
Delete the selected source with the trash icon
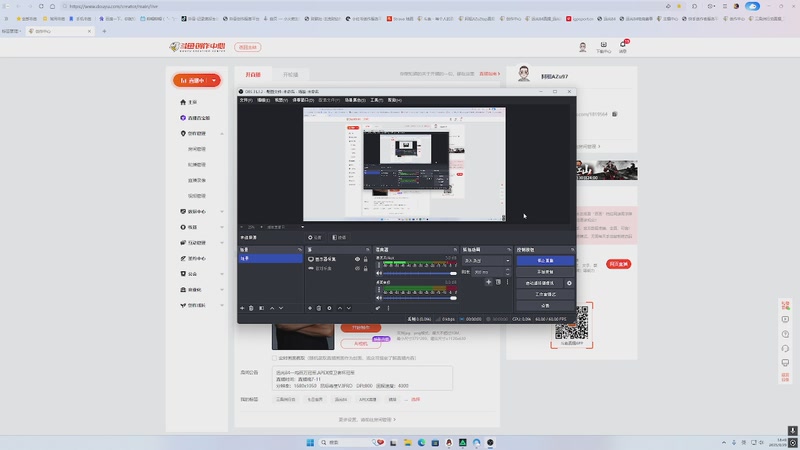tap(319, 308)
